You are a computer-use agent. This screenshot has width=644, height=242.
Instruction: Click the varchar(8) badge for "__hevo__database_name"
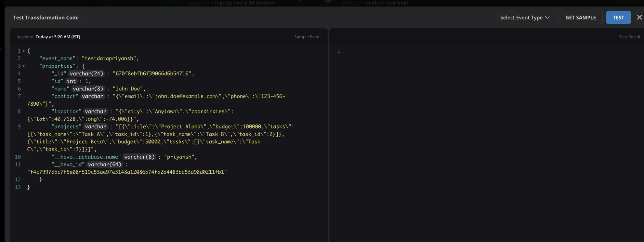pyautogui.click(x=139, y=157)
